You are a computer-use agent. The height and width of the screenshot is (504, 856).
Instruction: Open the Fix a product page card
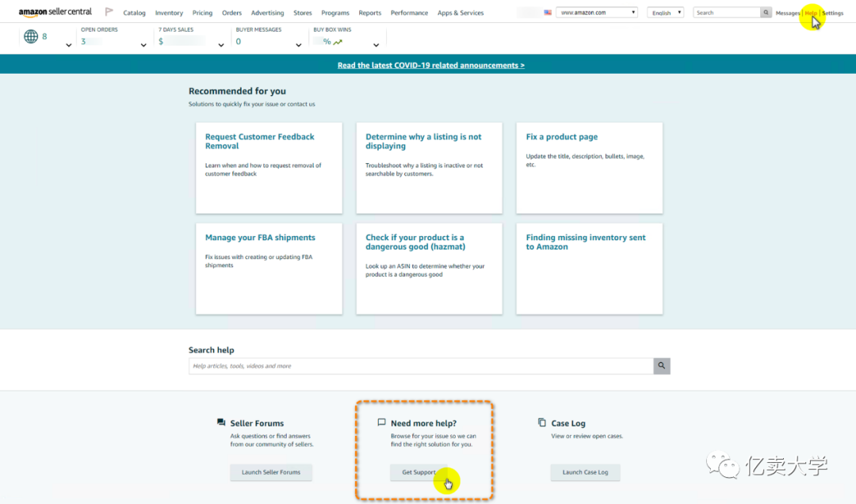590,168
